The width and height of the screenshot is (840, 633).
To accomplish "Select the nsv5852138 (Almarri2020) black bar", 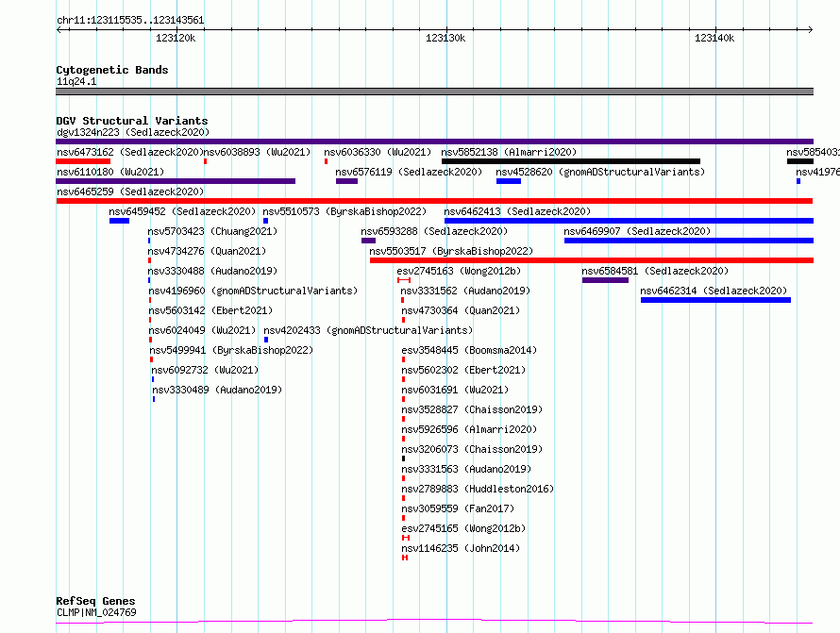I will (x=571, y=161).
